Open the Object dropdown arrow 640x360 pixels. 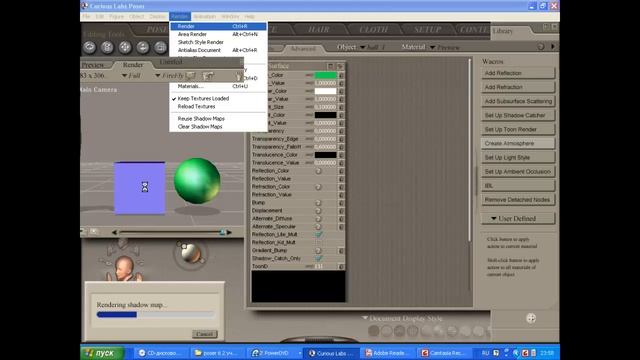point(362,47)
